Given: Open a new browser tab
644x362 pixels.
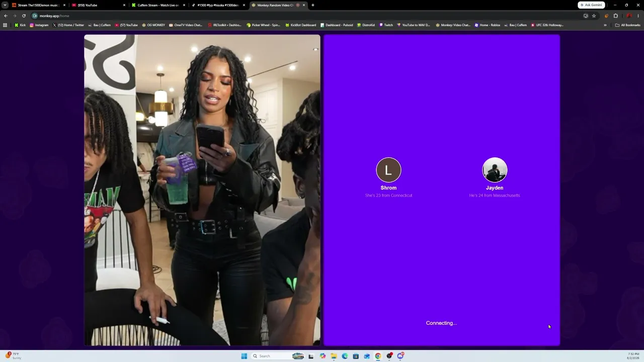Looking at the screenshot, I should (313, 5).
